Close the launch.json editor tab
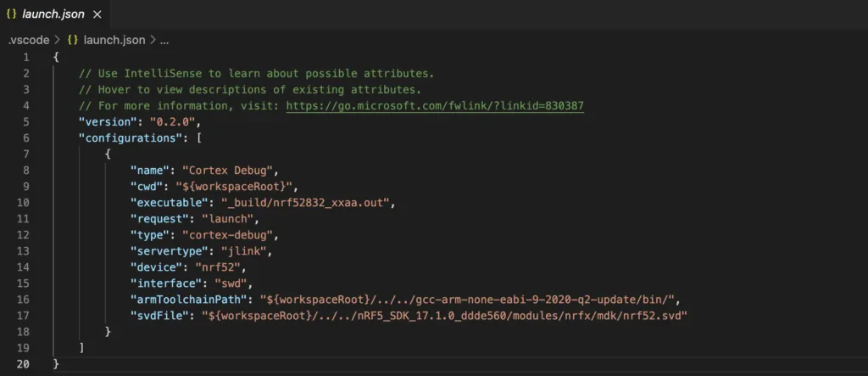The height and width of the screenshot is (376, 868). tap(97, 15)
